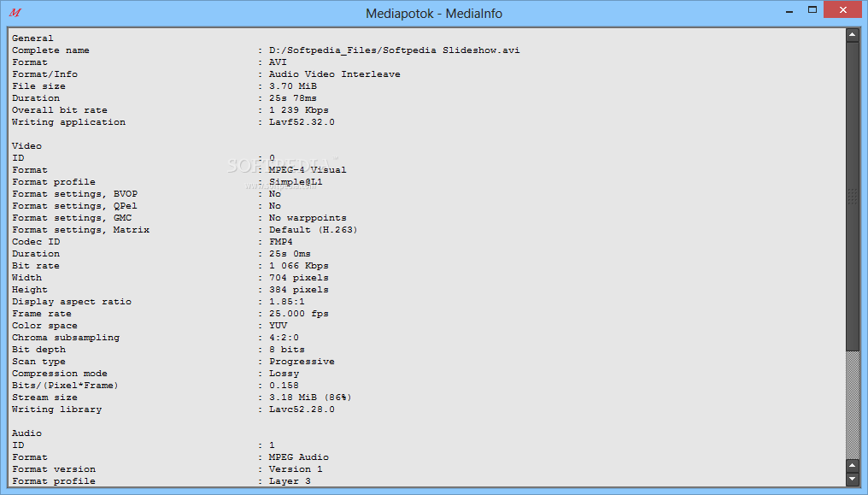Click the 'Chroma subsampling' label
Screen dimensions: 868x495
(66, 337)
